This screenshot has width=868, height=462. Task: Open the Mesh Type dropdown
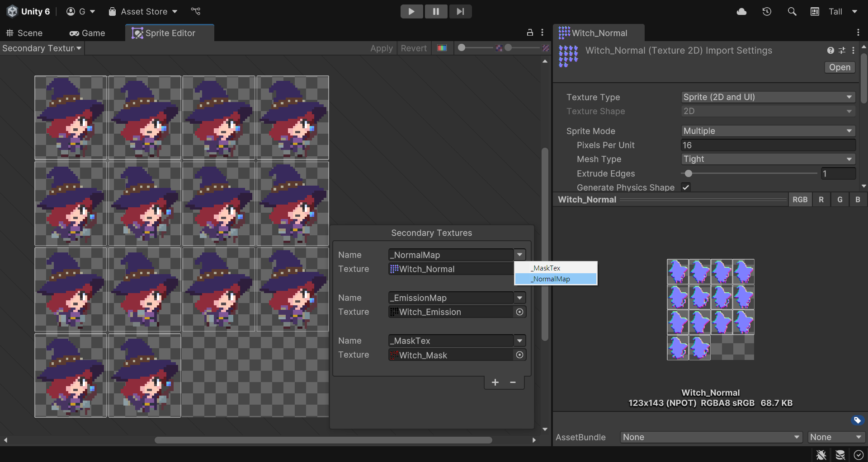click(x=768, y=159)
